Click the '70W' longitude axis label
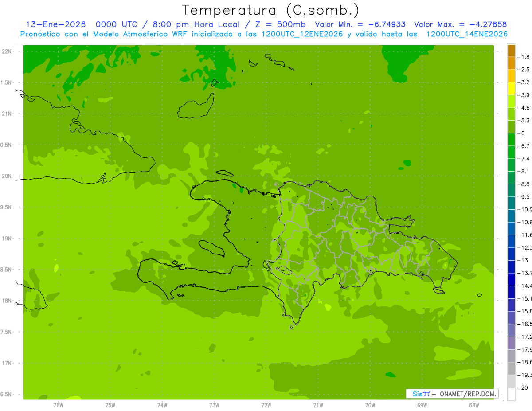532x411 pixels. point(370,405)
